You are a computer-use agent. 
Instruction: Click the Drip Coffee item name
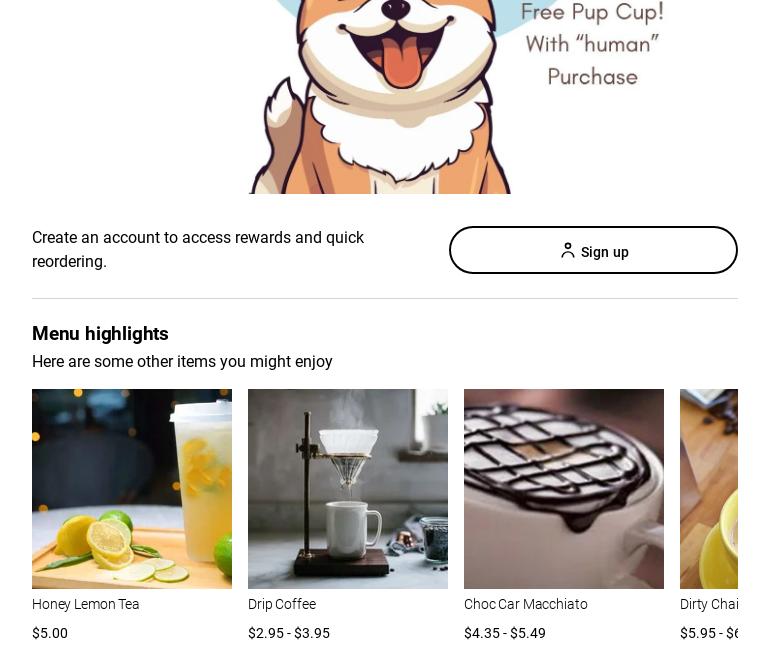pos(282,604)
